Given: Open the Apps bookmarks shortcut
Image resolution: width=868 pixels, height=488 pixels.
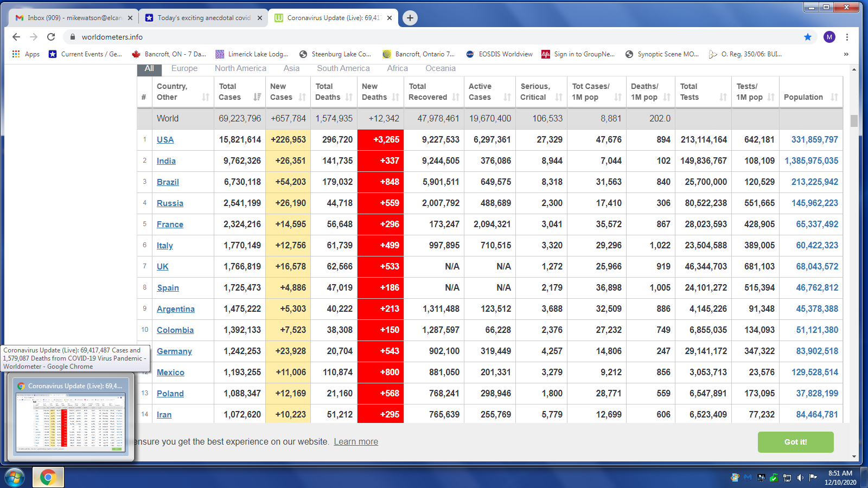Looking at the screenshot, I should click(26, 54).
